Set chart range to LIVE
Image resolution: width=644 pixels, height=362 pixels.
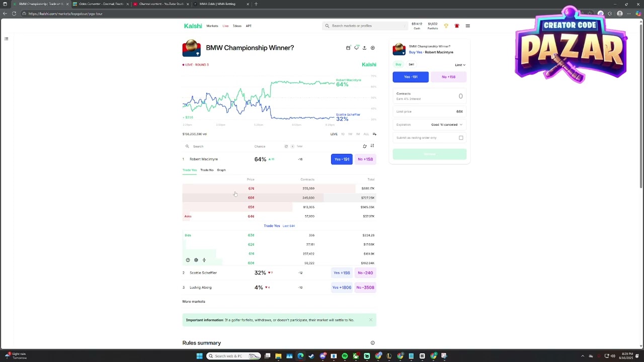(x=334, y=134)
